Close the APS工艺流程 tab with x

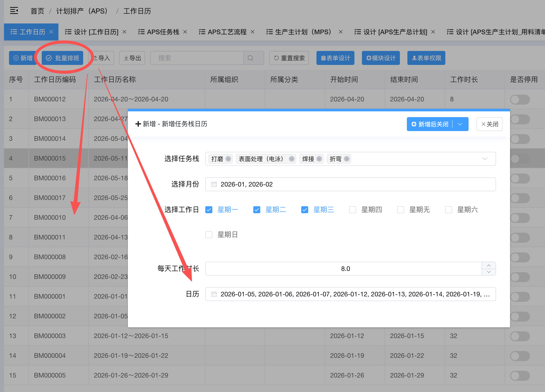253,32
